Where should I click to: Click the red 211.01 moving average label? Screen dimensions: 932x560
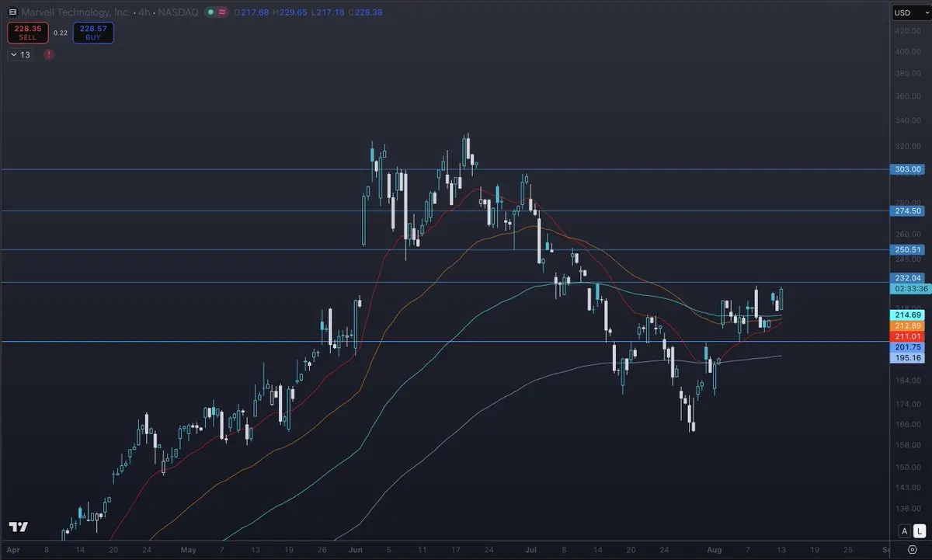906,336
